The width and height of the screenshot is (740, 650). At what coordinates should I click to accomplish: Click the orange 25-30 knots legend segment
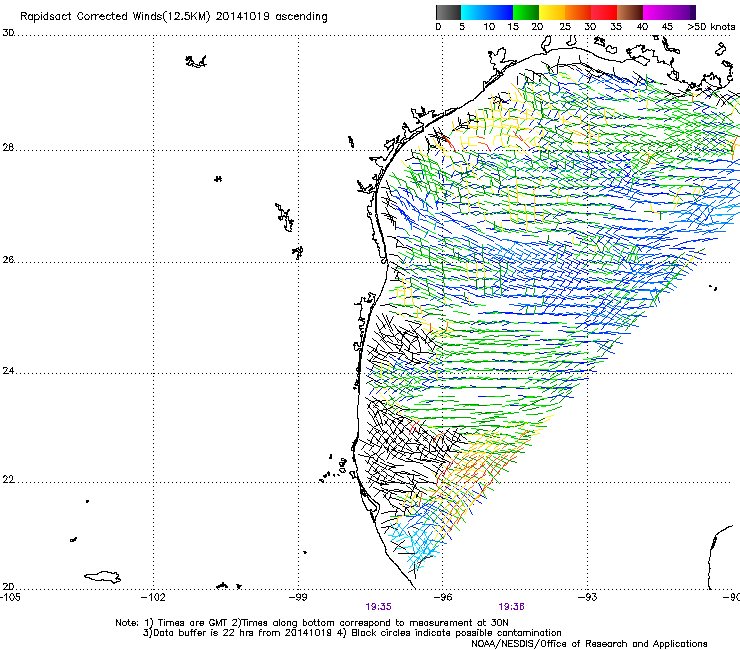(578, 12)
